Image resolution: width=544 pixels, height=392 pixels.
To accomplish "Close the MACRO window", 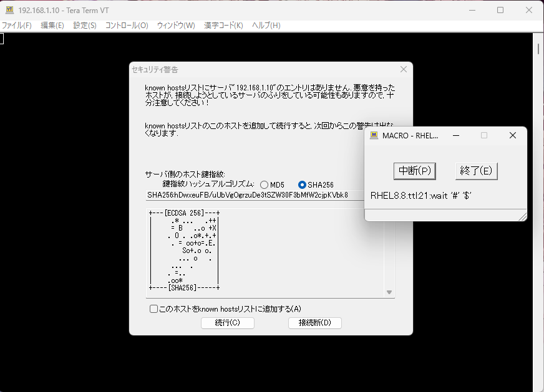I will pos(513,135).
